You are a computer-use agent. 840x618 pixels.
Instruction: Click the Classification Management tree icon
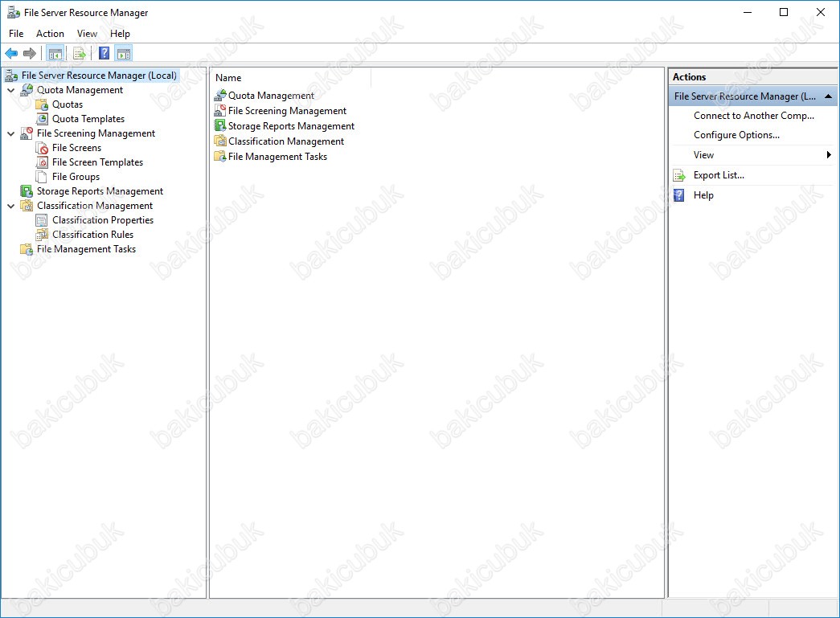(27, 206)
